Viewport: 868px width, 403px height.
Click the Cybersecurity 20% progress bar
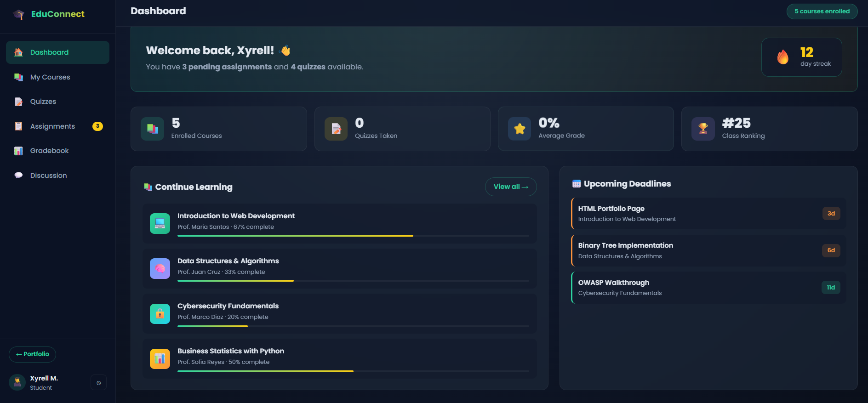point(353,326)
